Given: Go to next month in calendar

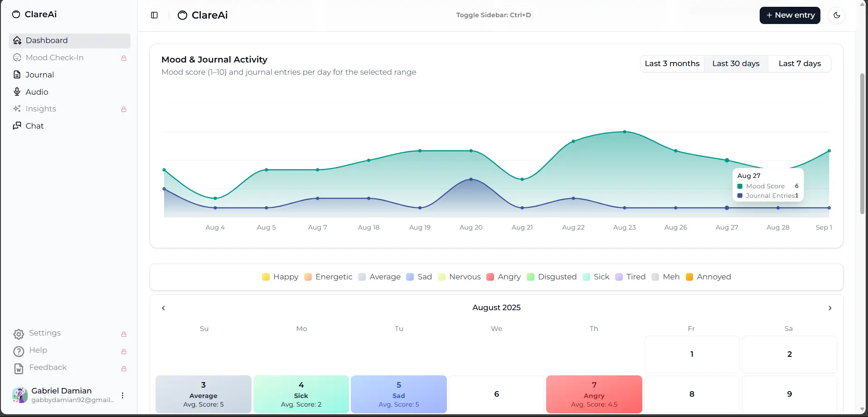Looking at the screenshot, I should [x=830, y=308].
